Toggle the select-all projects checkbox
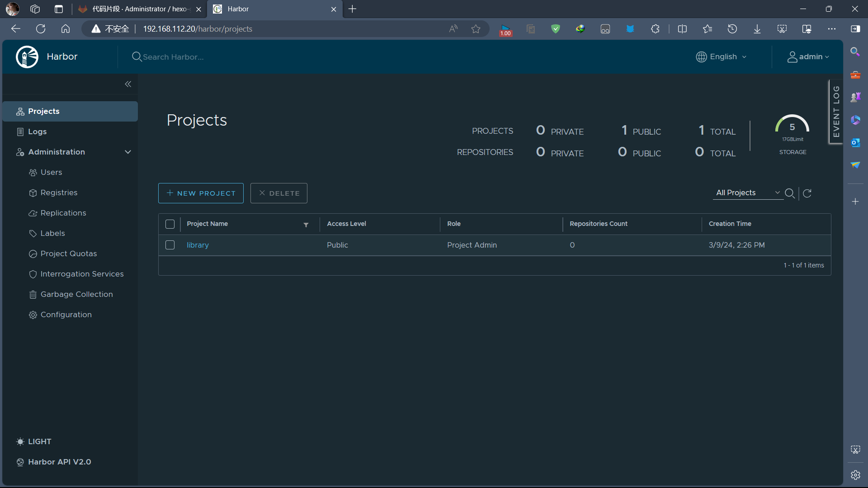 (170, 224)
